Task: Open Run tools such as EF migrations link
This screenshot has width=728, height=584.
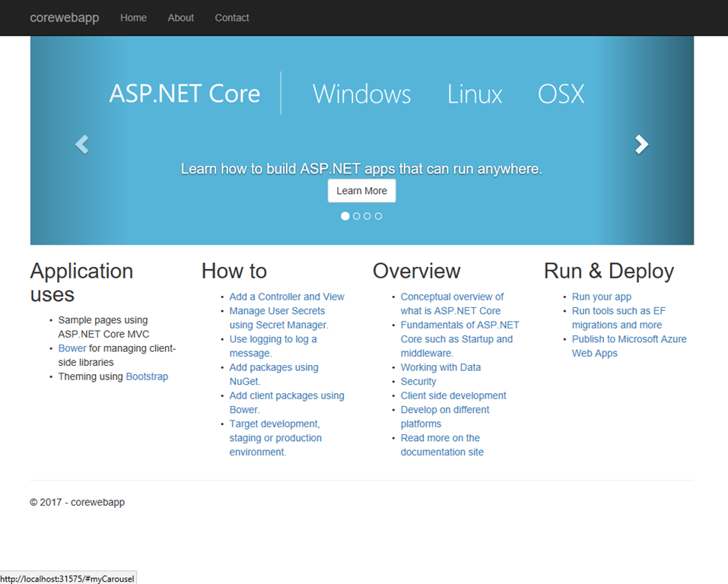Action: tap(618, 318)
